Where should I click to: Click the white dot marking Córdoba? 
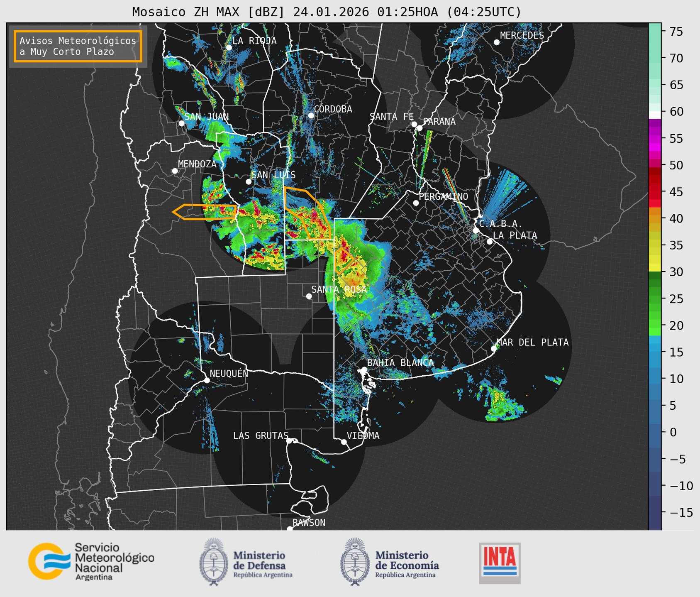[311, 115]
